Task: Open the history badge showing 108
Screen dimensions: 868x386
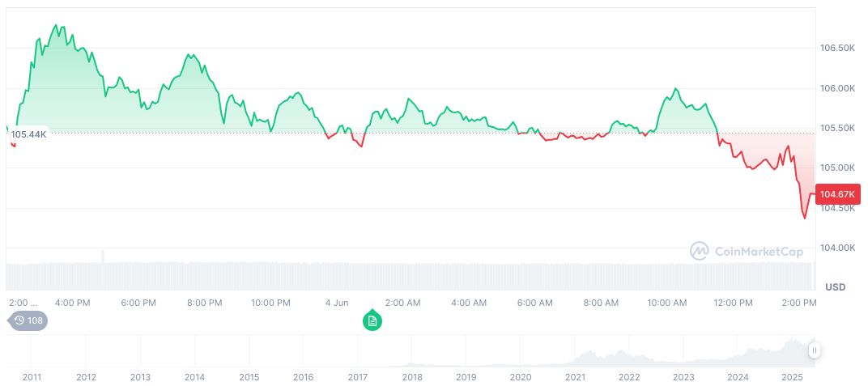Action: click(28, 320)
